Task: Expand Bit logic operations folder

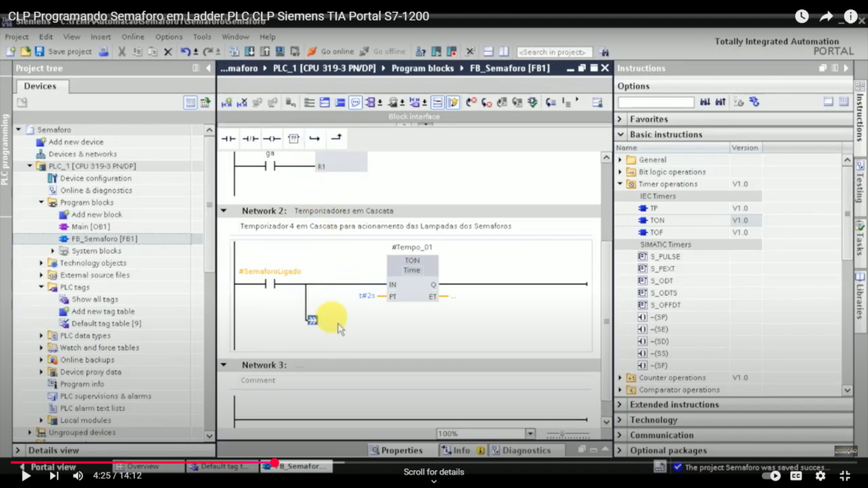Action: point(620,172)
